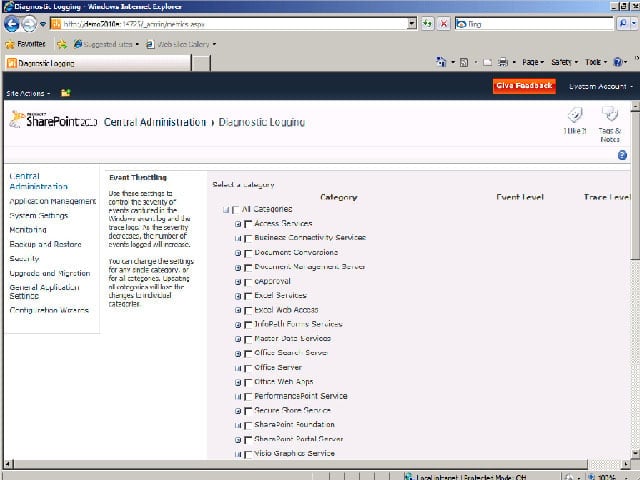The height and width of the screenshot is (480, 640).
Task: Expand the Access Services tree node
Action: [x=238, y=224]
